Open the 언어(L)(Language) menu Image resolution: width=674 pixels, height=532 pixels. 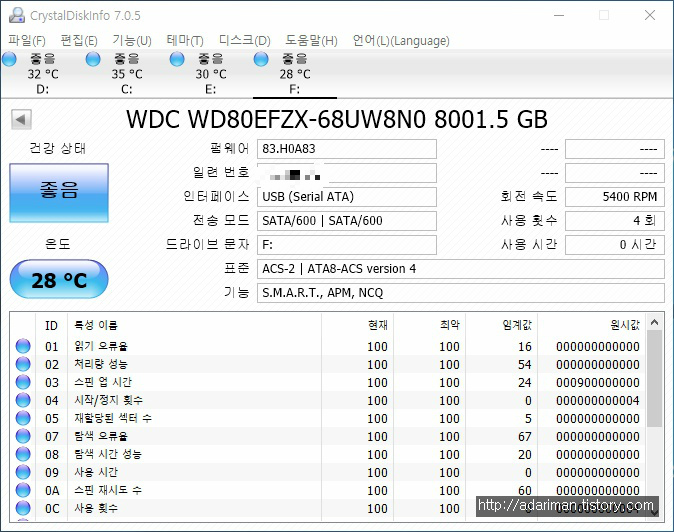pyautogui.click(x=401, y=41)
